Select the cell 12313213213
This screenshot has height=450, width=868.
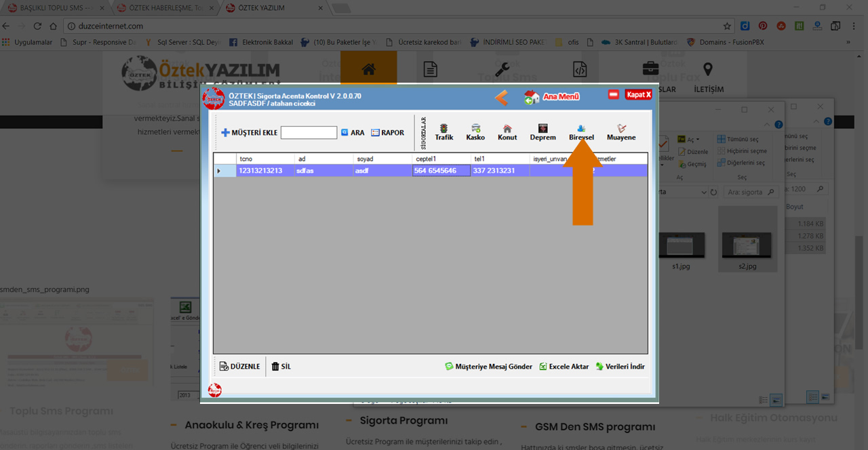point(265,171)
